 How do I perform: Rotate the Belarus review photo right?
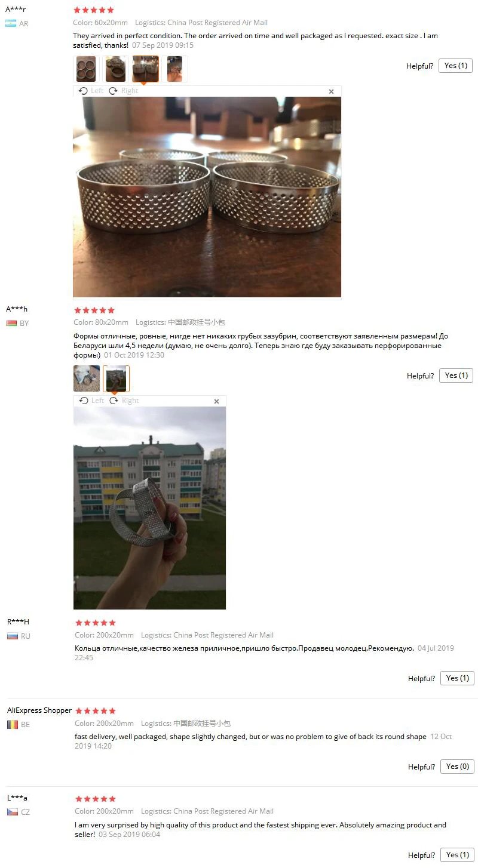click(x=124, y=401)
